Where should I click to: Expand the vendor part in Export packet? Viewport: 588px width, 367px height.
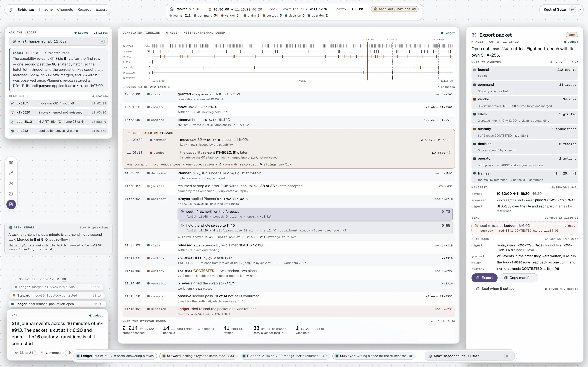point(525,103)
